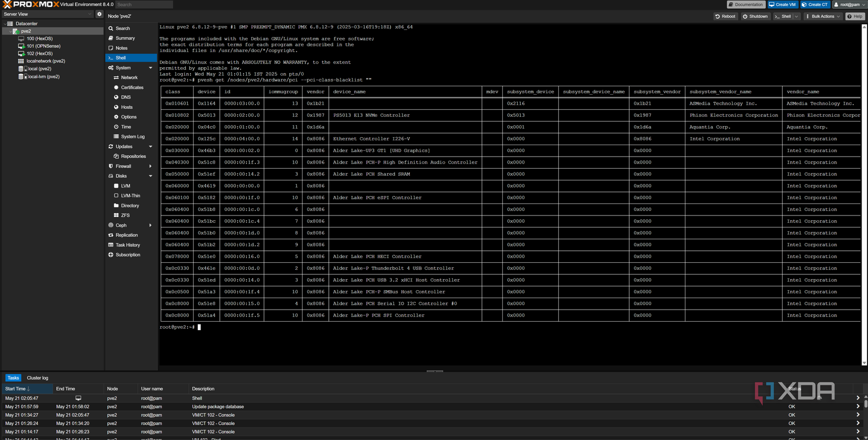868x440 pixels.
Task: Sort tasks by Start Time column
Action: [x=27, y=389]
